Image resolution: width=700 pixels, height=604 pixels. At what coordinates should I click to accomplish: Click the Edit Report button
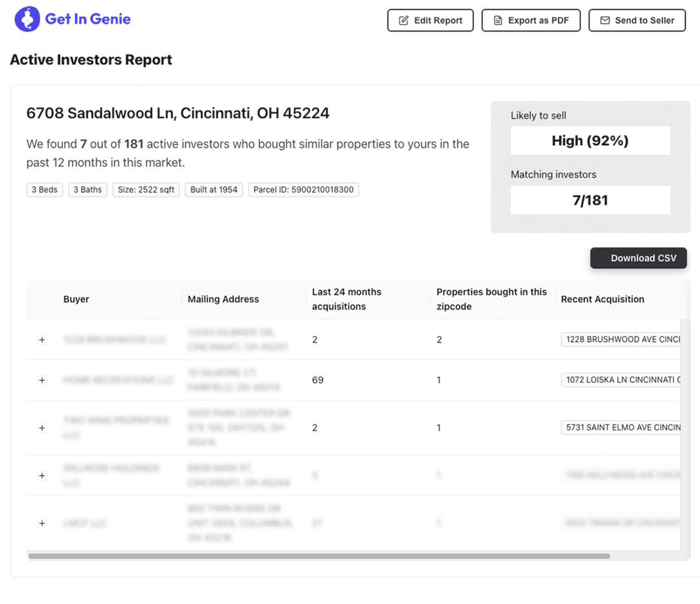click(x=430, y=20)
